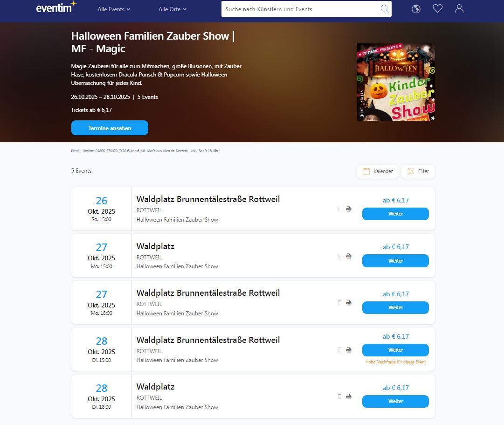Click the printer icon for 26 Okt. event

(349, 209)
